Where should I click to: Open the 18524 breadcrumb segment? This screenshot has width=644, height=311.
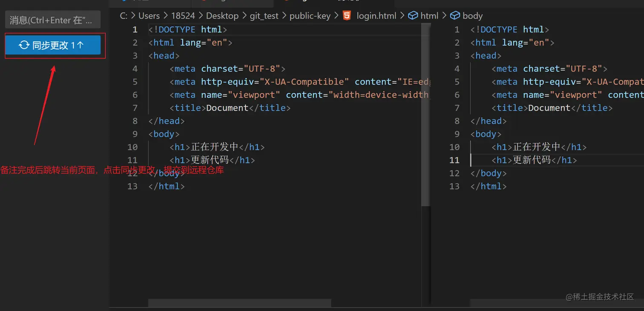coord(183,16)
